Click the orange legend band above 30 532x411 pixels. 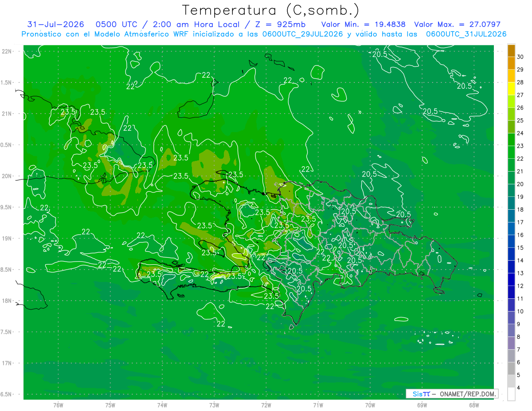point(511,51)
